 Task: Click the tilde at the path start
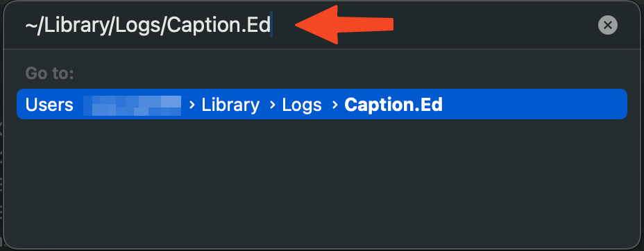(x=31, y=26)
